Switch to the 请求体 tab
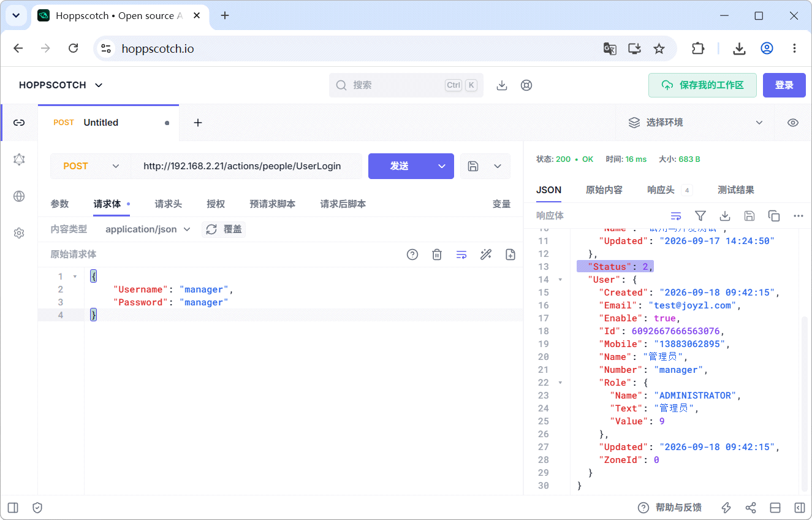 tap(112, 204)
